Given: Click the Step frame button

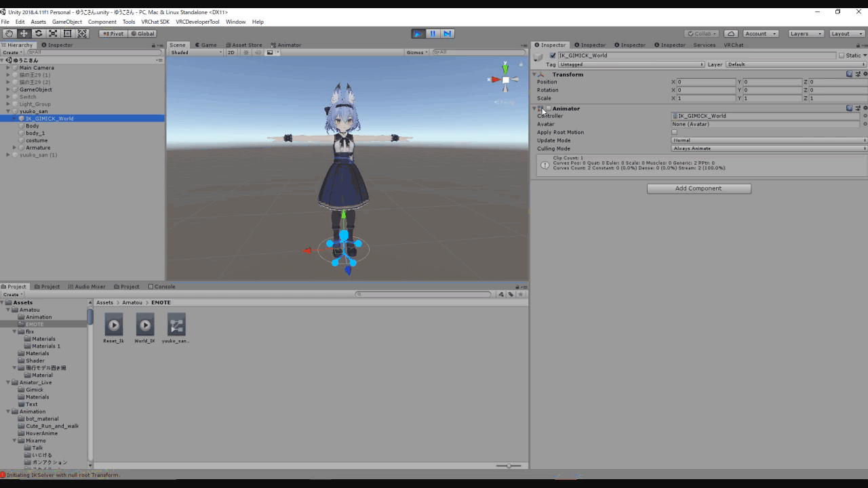Looking at the screenshot, I should click(x=449, y=33).
